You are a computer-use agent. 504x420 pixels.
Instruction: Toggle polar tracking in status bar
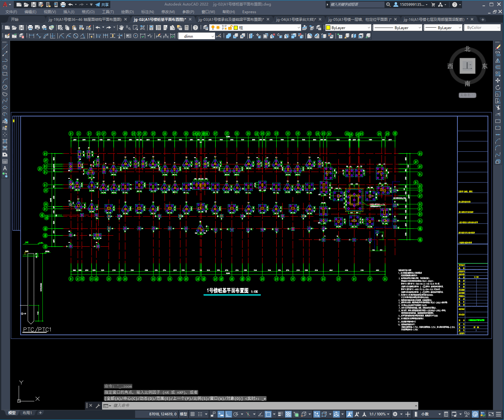click(x=236, y=414)
